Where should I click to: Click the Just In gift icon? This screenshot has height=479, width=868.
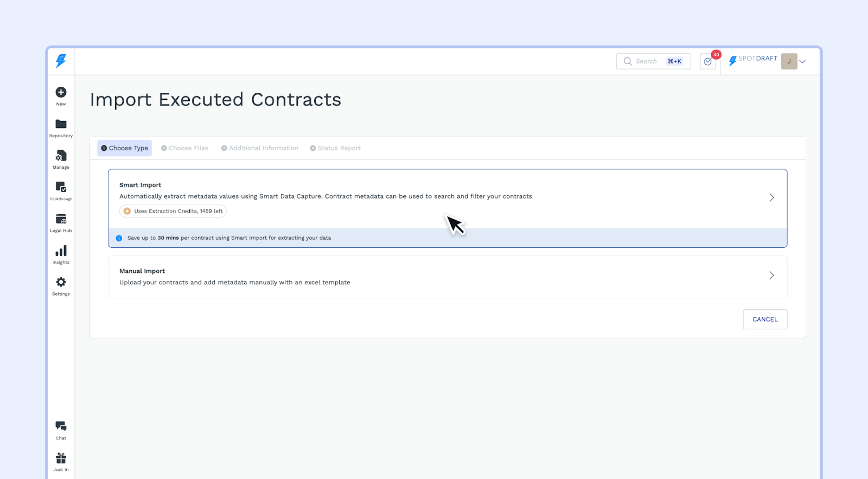coord(61,458)
